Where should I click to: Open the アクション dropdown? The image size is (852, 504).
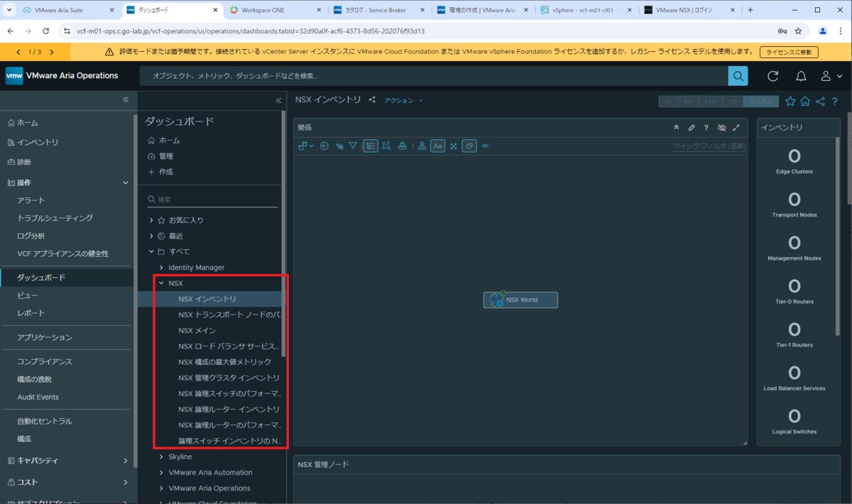click(403, 100)
